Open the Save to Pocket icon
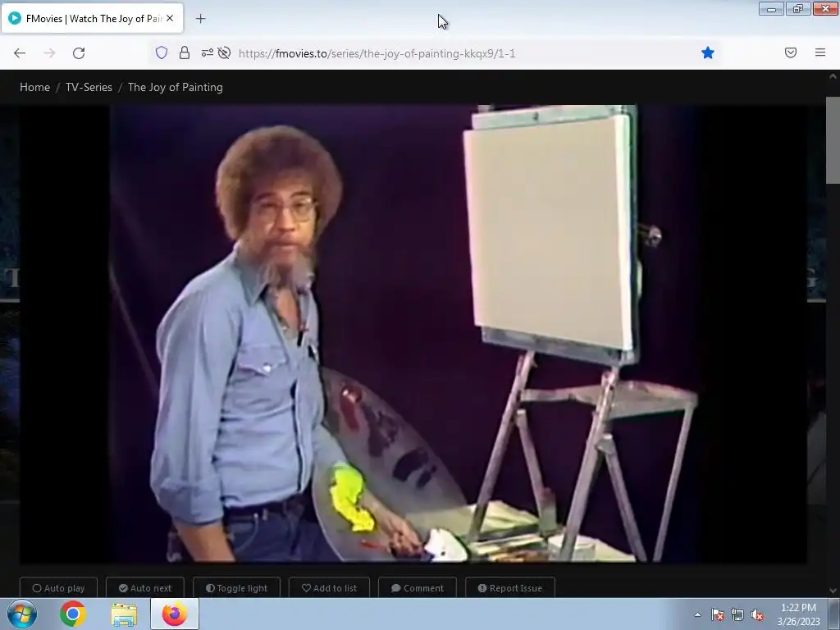840x630 pixels. 790,52
